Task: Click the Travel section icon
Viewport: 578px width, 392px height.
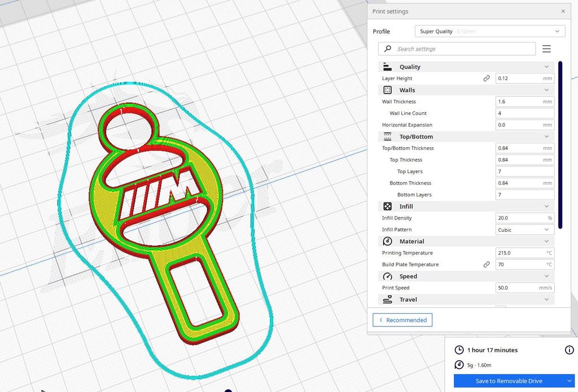Action: click(387, 299)
